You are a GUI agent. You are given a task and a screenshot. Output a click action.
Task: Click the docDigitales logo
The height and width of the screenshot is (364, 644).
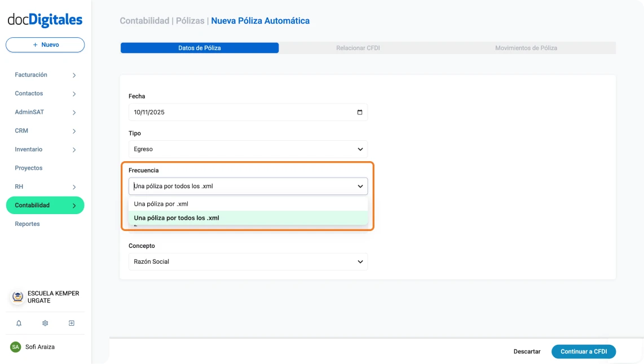[44, 20]
